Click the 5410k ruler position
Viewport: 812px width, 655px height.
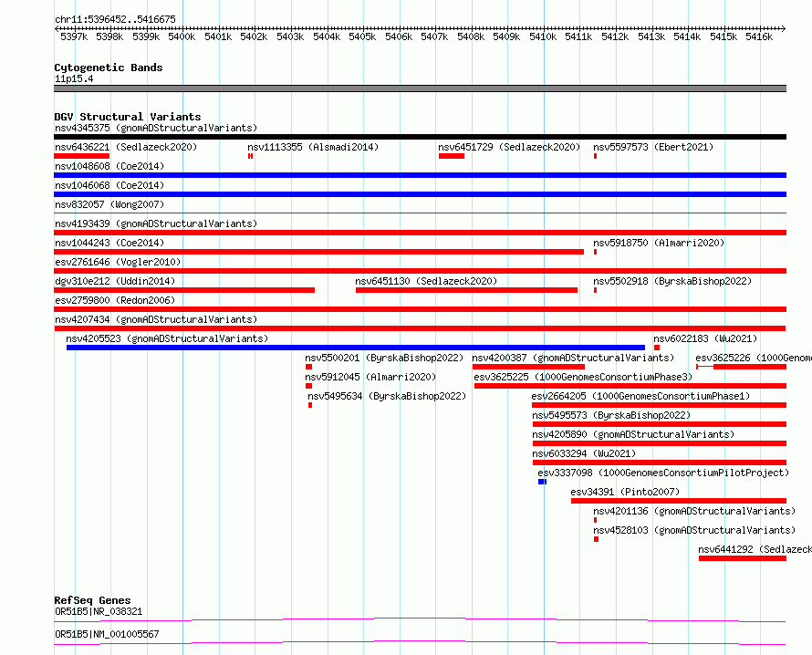543,36
